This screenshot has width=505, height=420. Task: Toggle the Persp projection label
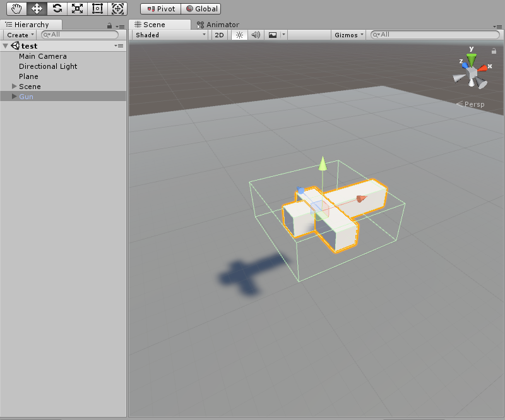coord(470,104)
